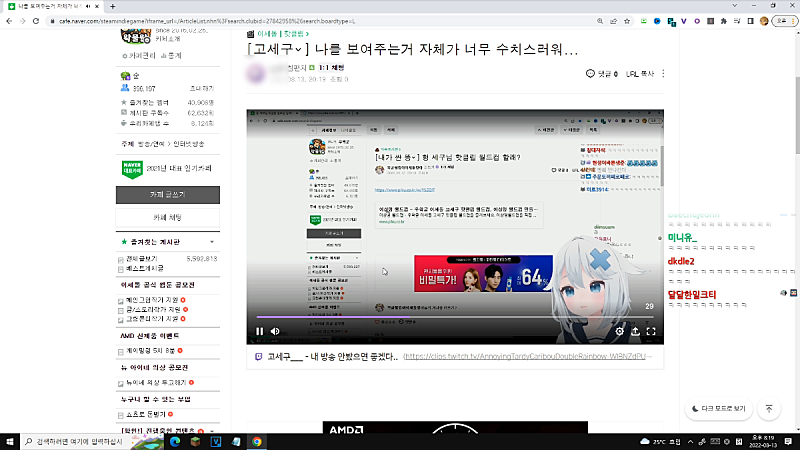
Task: Select the Naver cafe browser tab
Action: (54, 6)
